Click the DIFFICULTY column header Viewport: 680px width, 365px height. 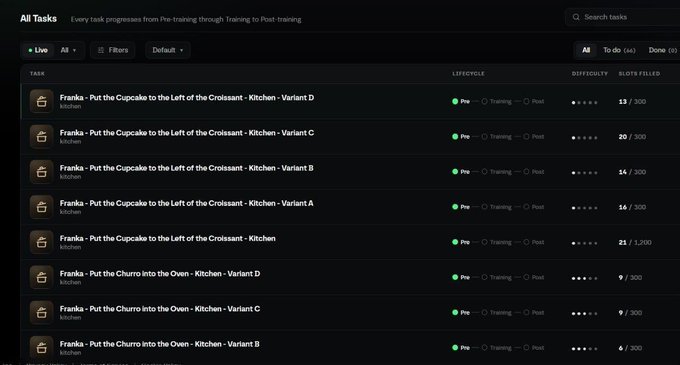point(590,74)
